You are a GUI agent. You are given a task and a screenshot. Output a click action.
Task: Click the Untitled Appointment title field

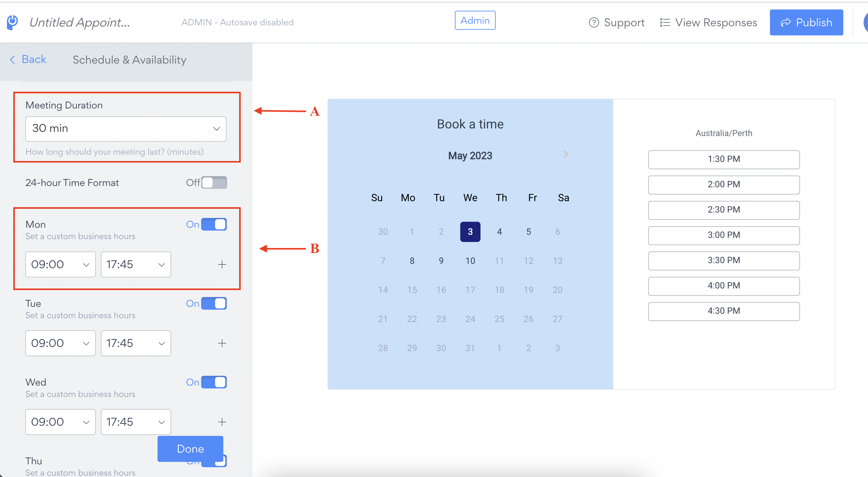tap(80, 22)
